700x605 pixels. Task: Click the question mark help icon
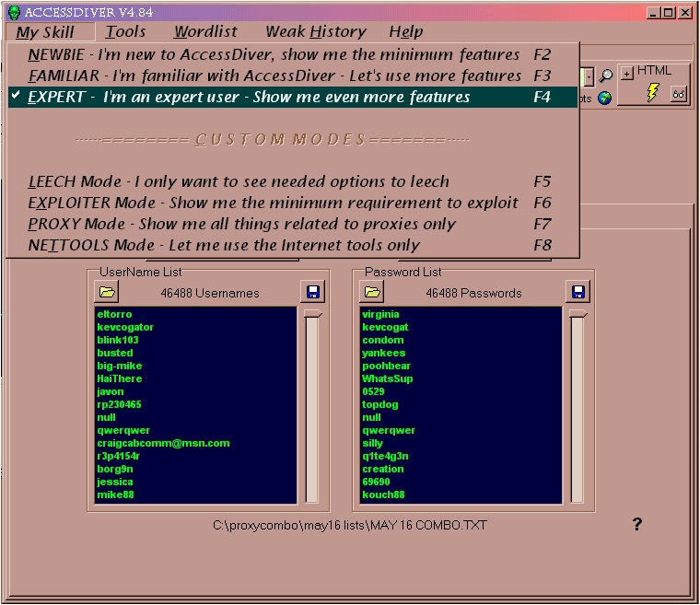tap(637, 524)
